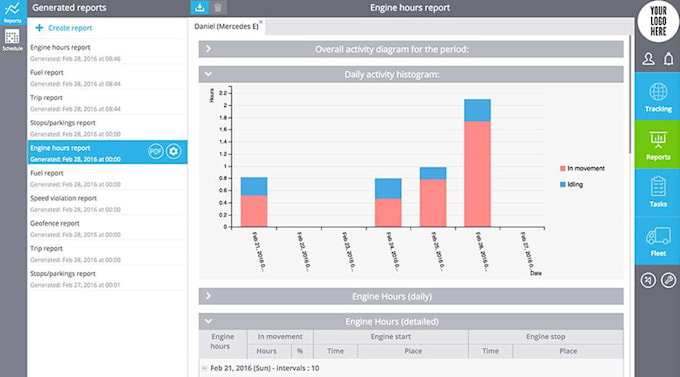Open Stops/parkings report generated Feb 27
This screenshot has width=680, height=377.
107,279
